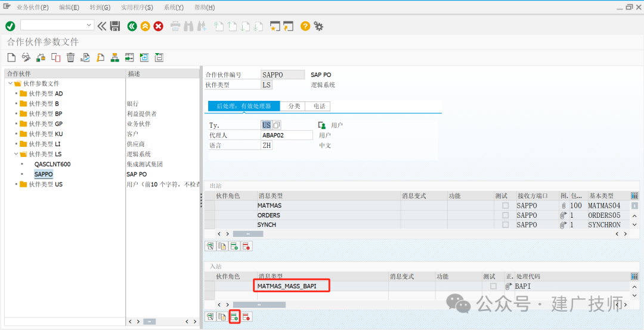This screenshot has height=330, width=644.
Task: Toggle 测试 checkbox for ORDERS outbound row
Action: pyautogui.click(x=505, y=215)
